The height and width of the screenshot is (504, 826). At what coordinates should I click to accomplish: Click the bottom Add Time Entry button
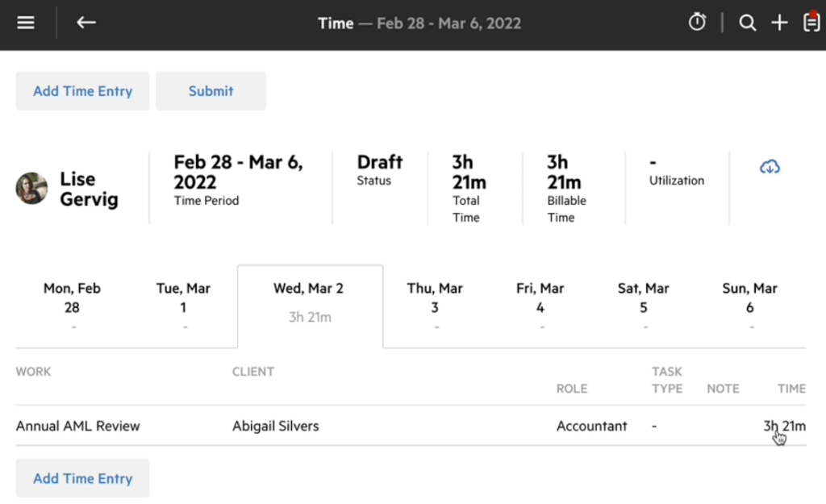[x=83, y=478]
